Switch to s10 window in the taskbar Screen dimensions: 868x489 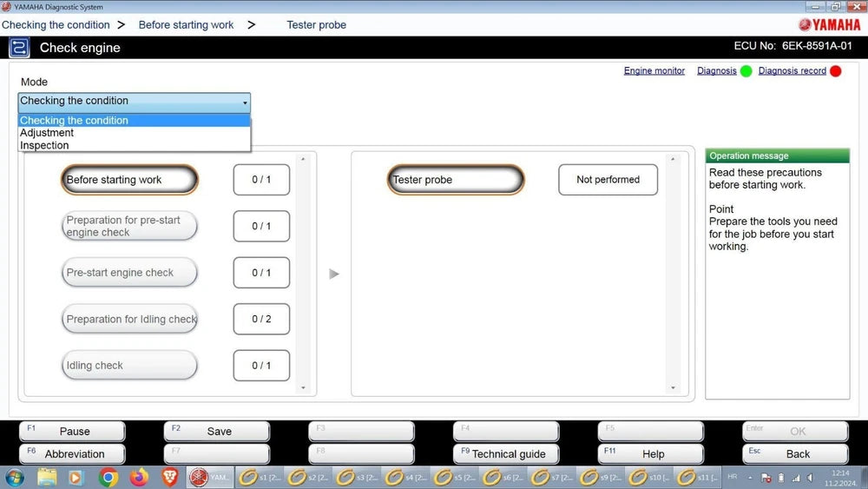coord(648,478)
